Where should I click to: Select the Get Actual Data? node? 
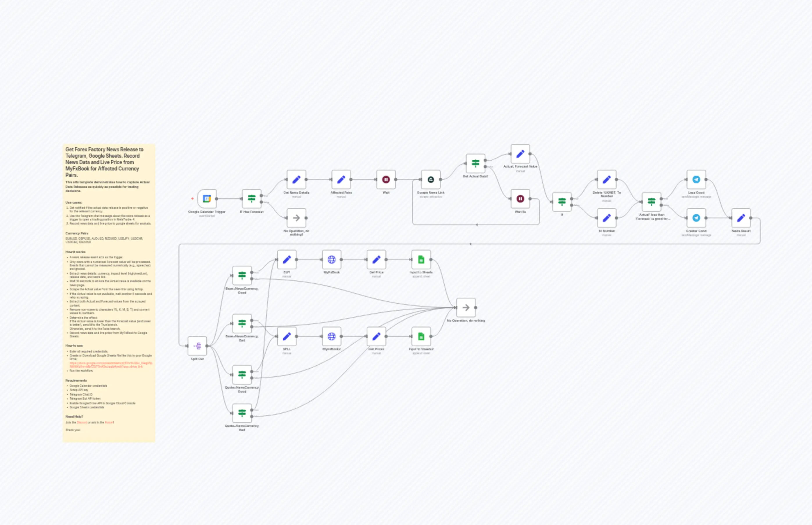click(475, 163)
